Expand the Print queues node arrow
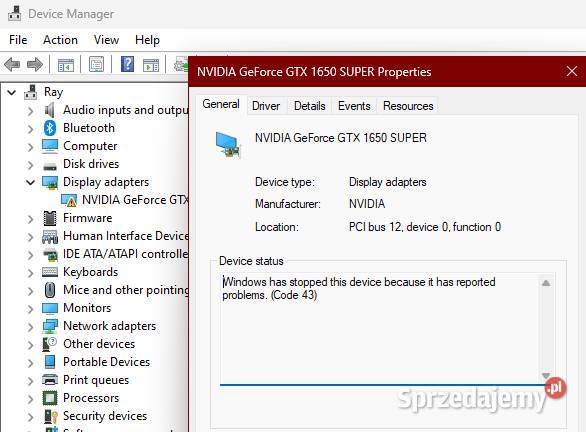The image size is (586, 432). [x=31, y=381]
